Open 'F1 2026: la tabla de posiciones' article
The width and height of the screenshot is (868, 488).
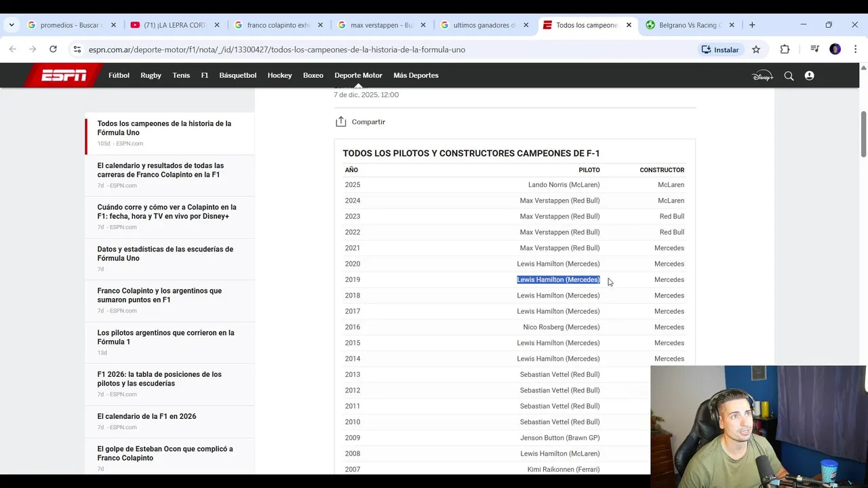(159, 379)
